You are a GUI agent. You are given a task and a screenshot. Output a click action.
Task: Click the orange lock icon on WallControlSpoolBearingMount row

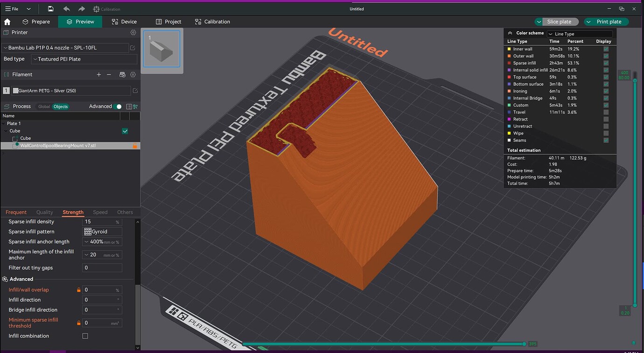pyautogui.click(x=135, y=146)
